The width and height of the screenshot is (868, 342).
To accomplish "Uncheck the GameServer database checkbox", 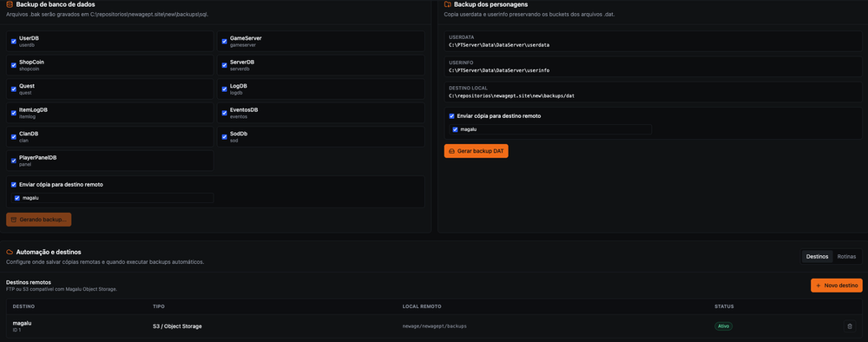I will coord(225,41).
